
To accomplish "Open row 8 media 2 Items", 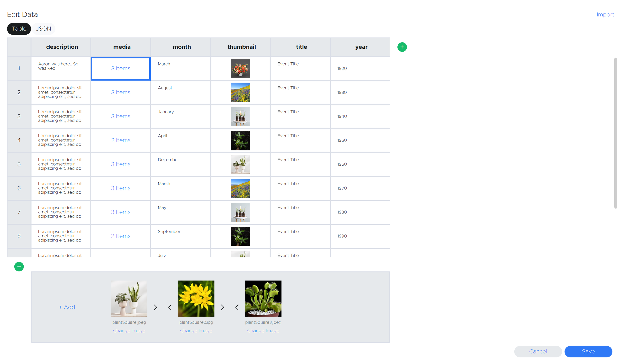I will coord(121,236).
